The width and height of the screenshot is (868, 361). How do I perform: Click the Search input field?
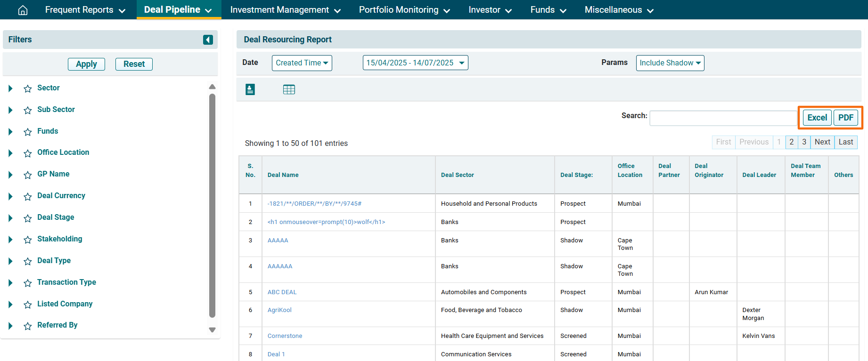(723, 118)
